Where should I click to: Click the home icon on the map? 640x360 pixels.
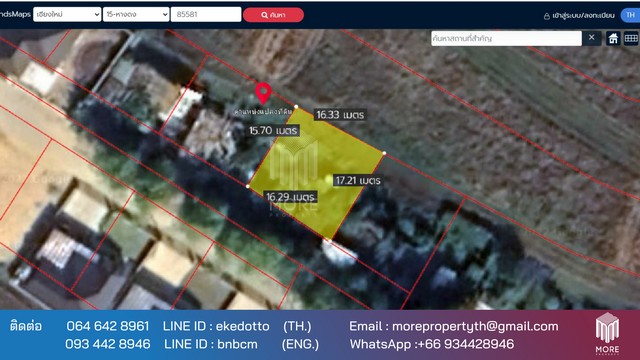click(x=613, y=38)
